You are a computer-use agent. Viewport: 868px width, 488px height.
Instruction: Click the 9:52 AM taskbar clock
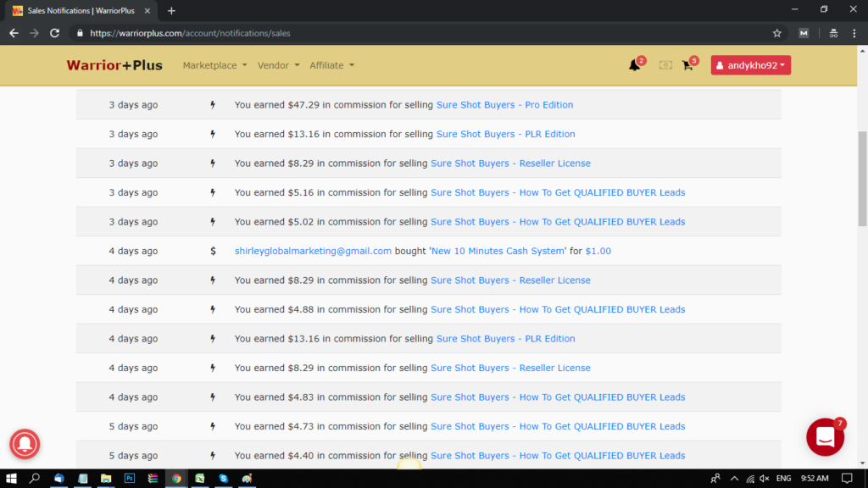pyautogui.click(x=815, y=478)
